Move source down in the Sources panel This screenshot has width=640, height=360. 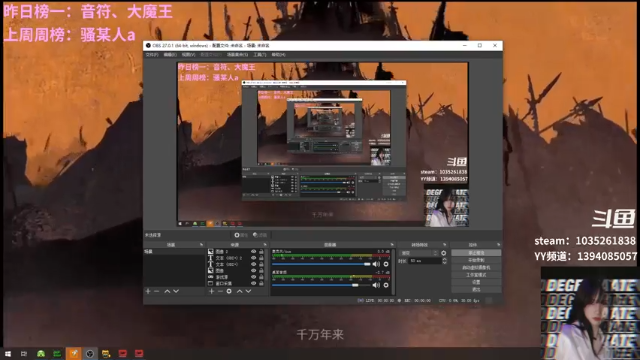[248, 291]
